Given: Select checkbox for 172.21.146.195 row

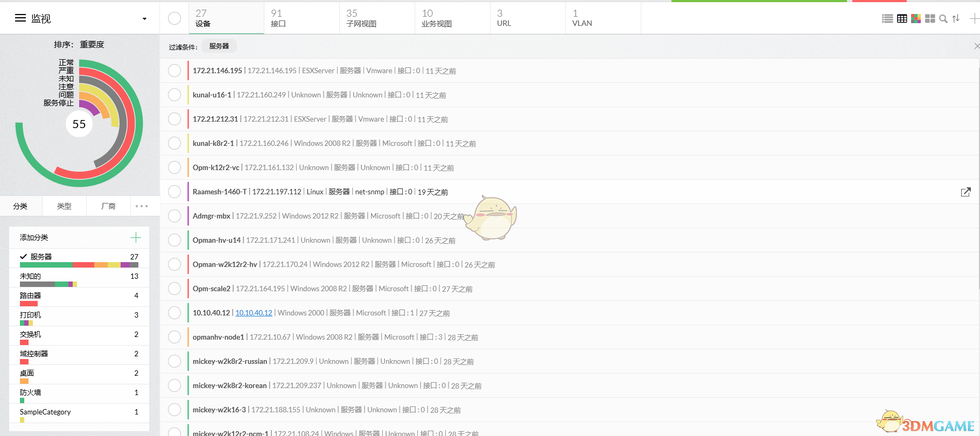Looking at the screenshot, I should pyautogui.click(x=174, y=71).
